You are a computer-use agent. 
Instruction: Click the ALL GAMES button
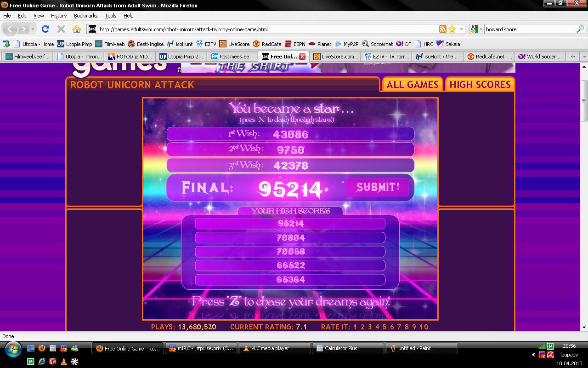pos(412,84)
